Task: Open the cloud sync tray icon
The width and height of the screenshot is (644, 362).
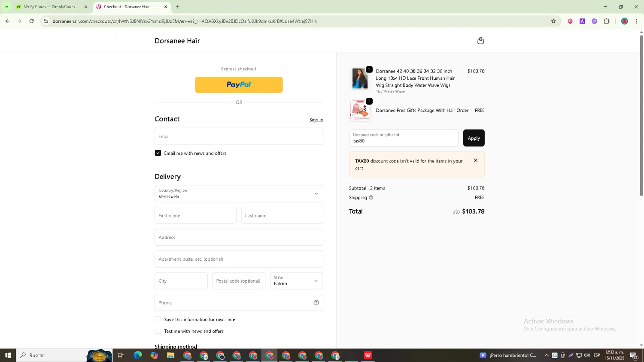Action: click(555, 355)
